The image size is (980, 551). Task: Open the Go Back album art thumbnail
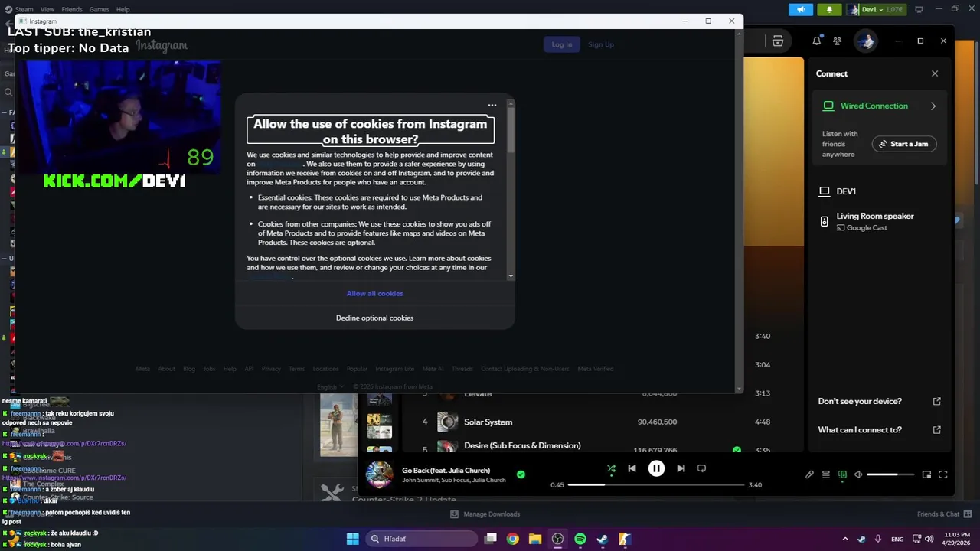pyautogui.click(x=379, y=474)
